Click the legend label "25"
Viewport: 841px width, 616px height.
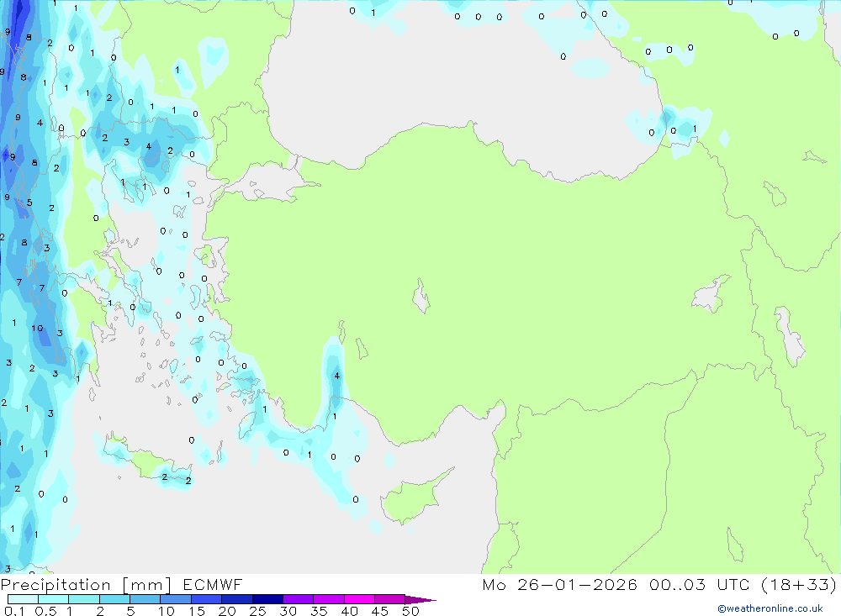click(x=257, y=611)
